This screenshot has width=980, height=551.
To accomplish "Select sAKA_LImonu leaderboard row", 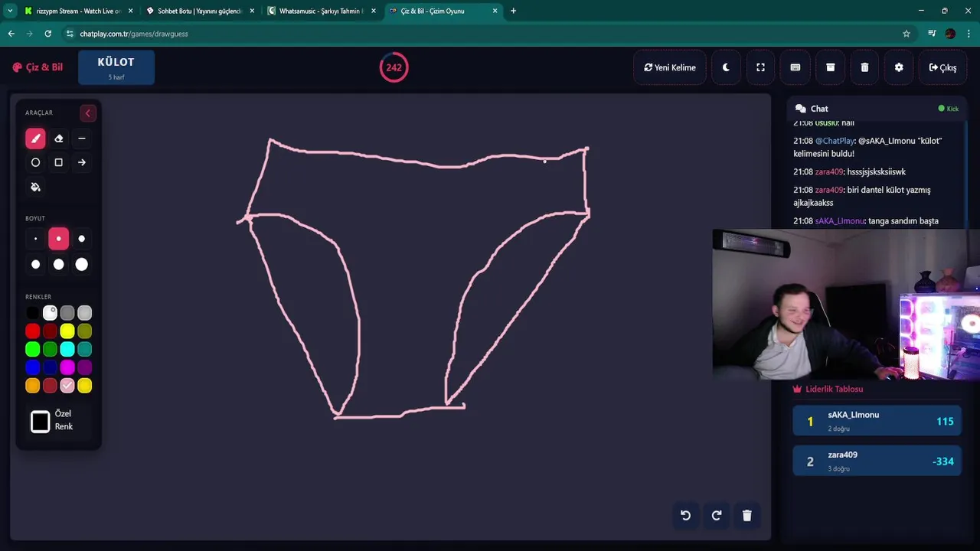I will point(877,421).
